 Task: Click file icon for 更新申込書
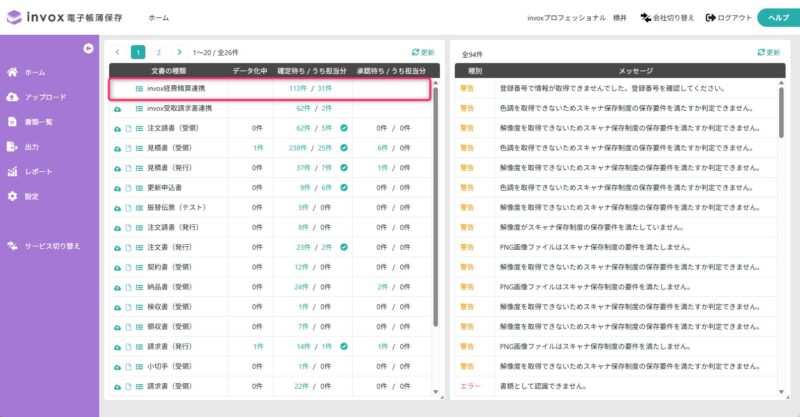129,188
